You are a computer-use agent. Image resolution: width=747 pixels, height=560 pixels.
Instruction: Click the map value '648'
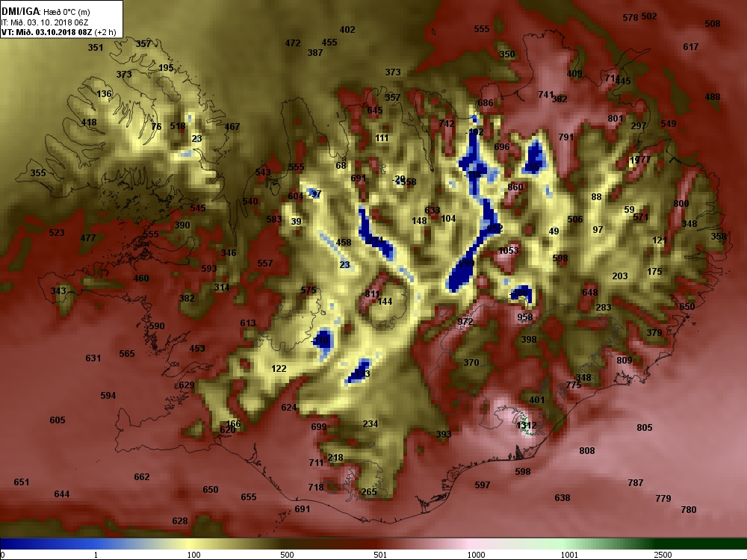pos(590,293)
